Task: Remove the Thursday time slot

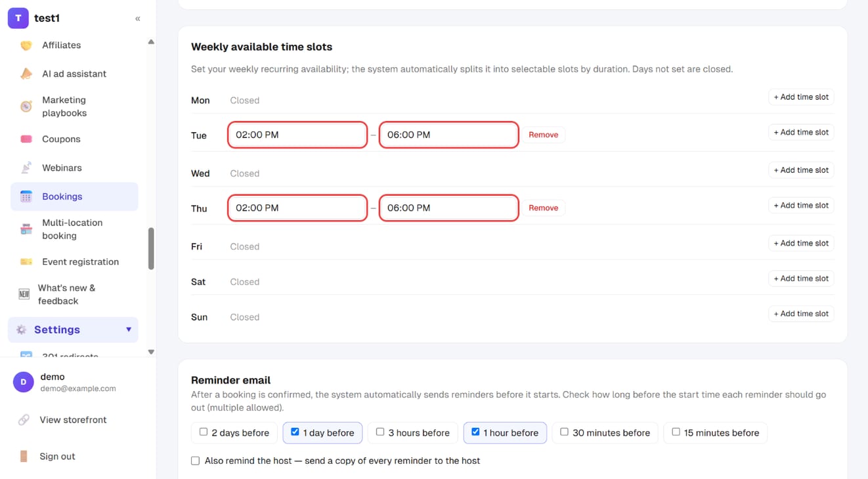Action: click(544, 208)
